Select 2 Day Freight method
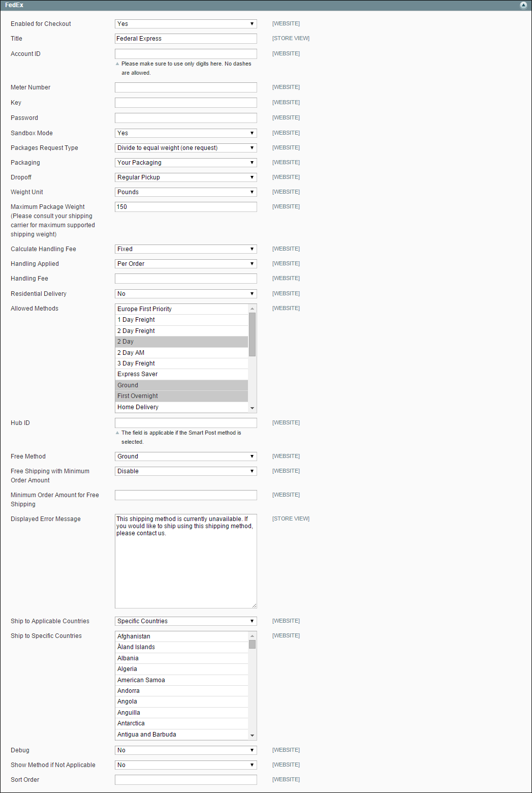 [x=181, y=331]
